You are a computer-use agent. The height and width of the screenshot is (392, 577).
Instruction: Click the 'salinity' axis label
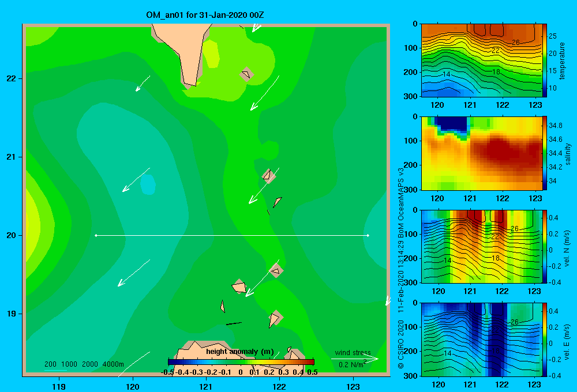click(x=568, y=154)
